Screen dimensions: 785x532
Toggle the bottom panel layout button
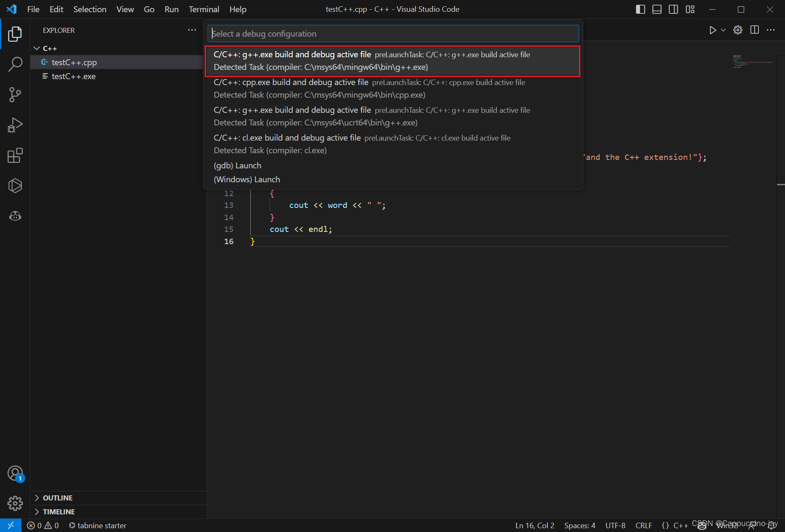pos(657,9)
